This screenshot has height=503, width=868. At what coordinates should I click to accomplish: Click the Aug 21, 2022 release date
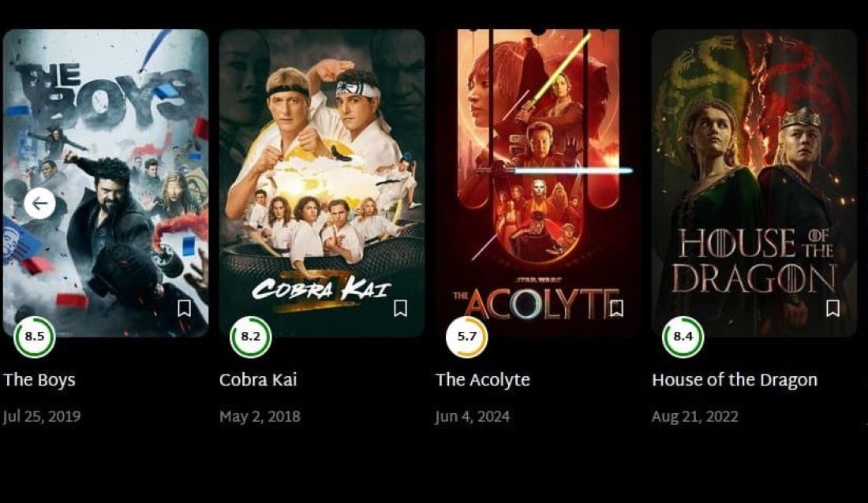pos(694,417)
